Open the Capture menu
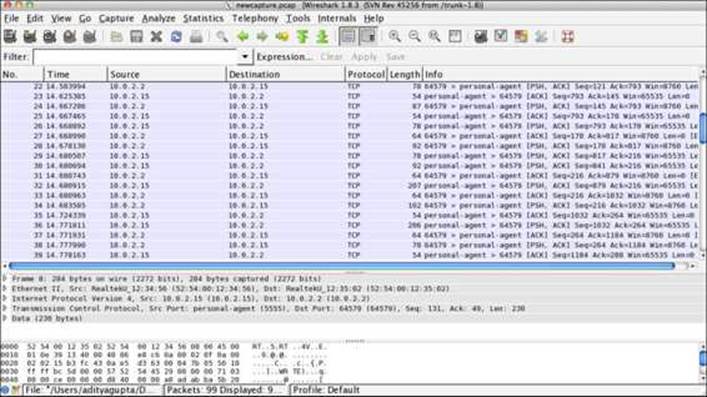The image size is (707, 397). pyautogui.click(x=116, y=18)
